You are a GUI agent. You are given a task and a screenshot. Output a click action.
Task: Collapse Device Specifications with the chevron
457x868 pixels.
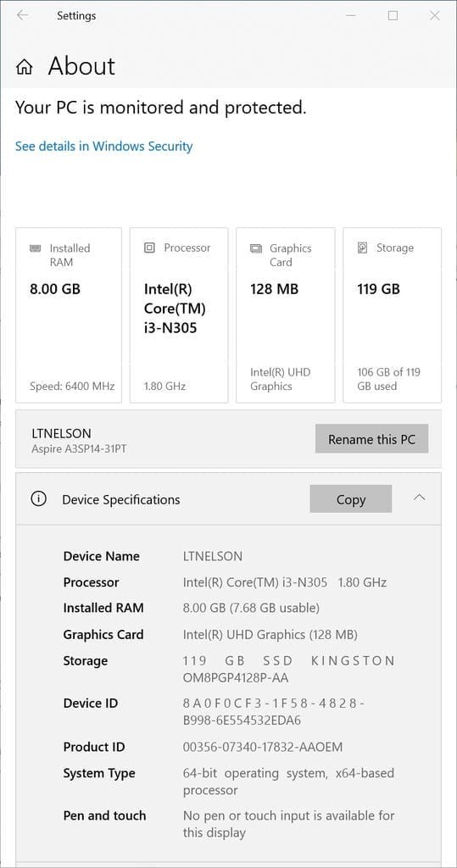(420, 498)
